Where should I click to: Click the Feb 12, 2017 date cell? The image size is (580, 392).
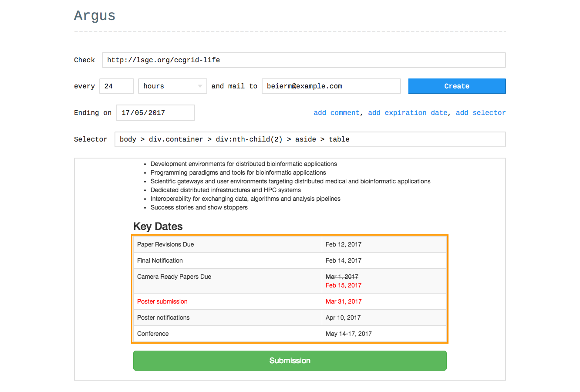pyautogui.click(x=384, y=244)
